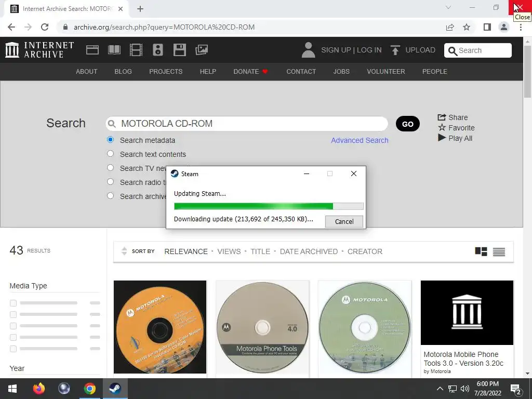Click the MOTOROLA CD-ROM search field
The image size is (532, 399).
coord(247,124)
